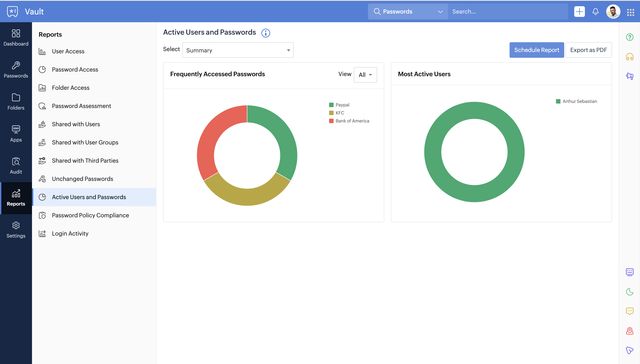640x364 pixels.
Task: Click the KFC legend color swatch
Action: click(331, 113)
